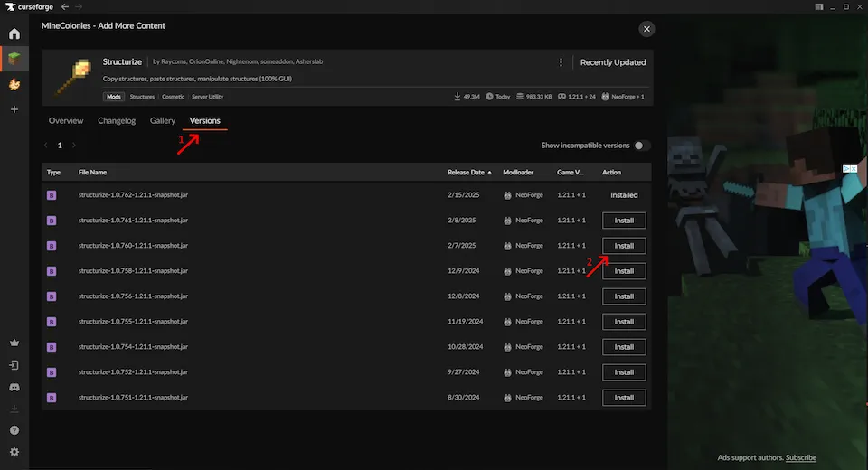
Task: Click the Recently Updated label
Action: point(613,62)
